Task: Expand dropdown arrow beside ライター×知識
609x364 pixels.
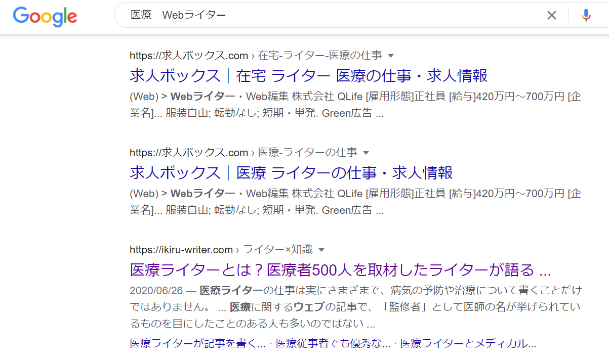Action: (321, 250)
